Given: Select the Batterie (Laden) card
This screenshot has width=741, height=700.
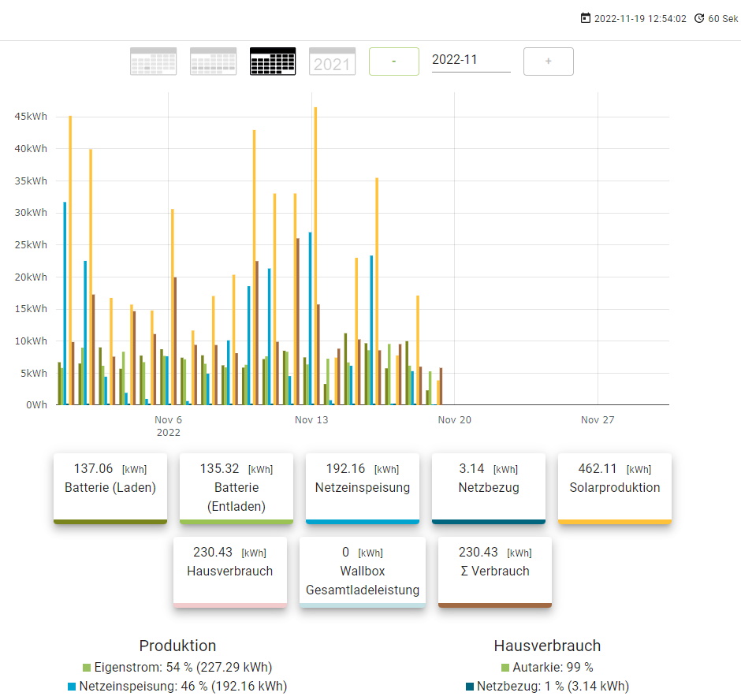Looking at the screenshot, I should click(x=110, y=489).
